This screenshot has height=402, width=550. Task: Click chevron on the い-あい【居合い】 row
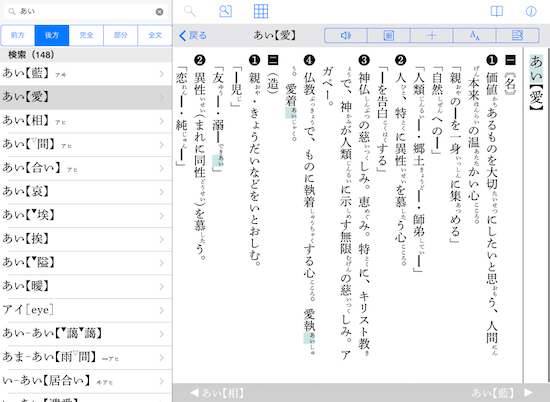coord(161,381)
